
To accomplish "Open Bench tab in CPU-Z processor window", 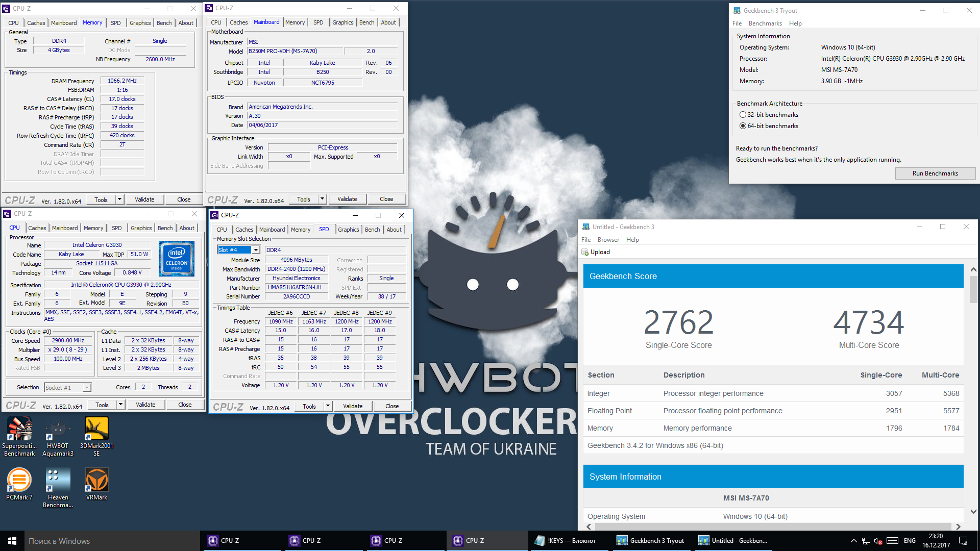I will [x=165, y=228].
